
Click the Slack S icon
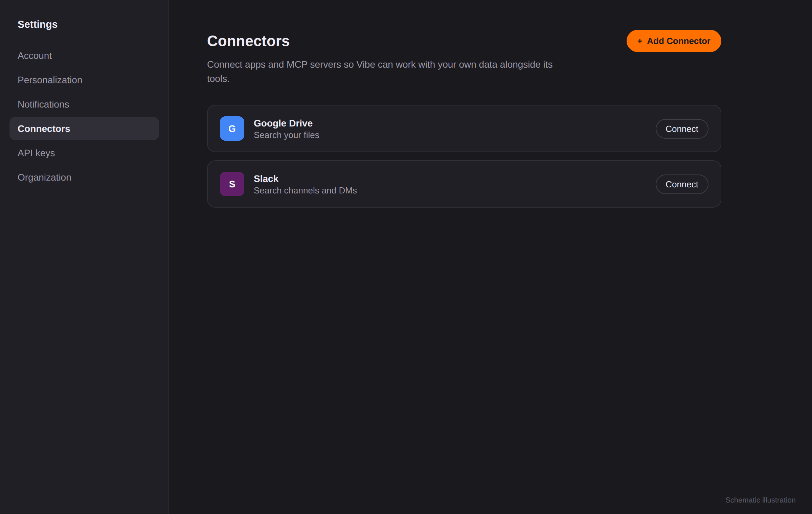coord(232,184)
